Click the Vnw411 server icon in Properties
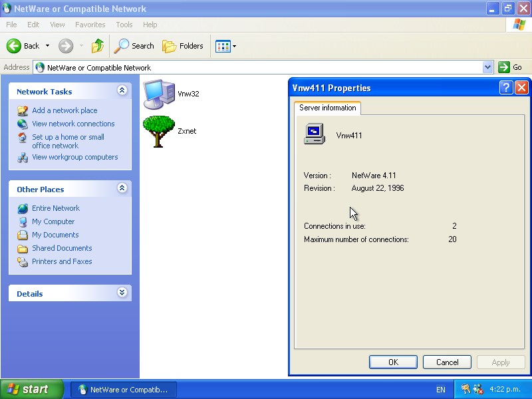Viewport: 532px width, 399px height. [x=315, y=134]
